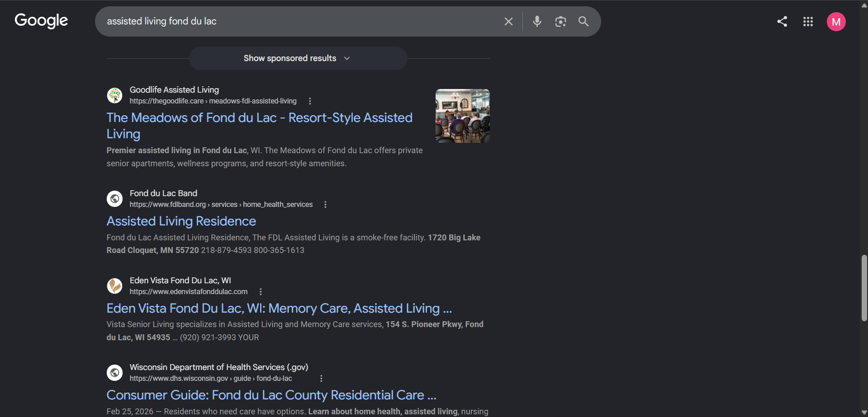Focus the search field with assisted living query

pos(299,21)
